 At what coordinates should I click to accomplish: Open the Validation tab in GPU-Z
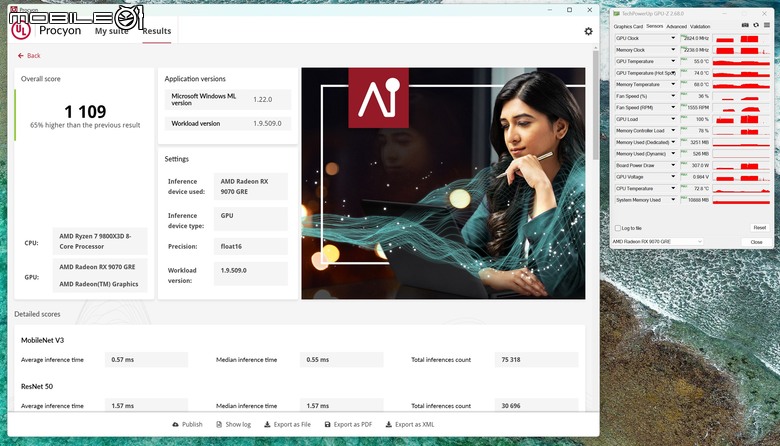click(700, 26)
